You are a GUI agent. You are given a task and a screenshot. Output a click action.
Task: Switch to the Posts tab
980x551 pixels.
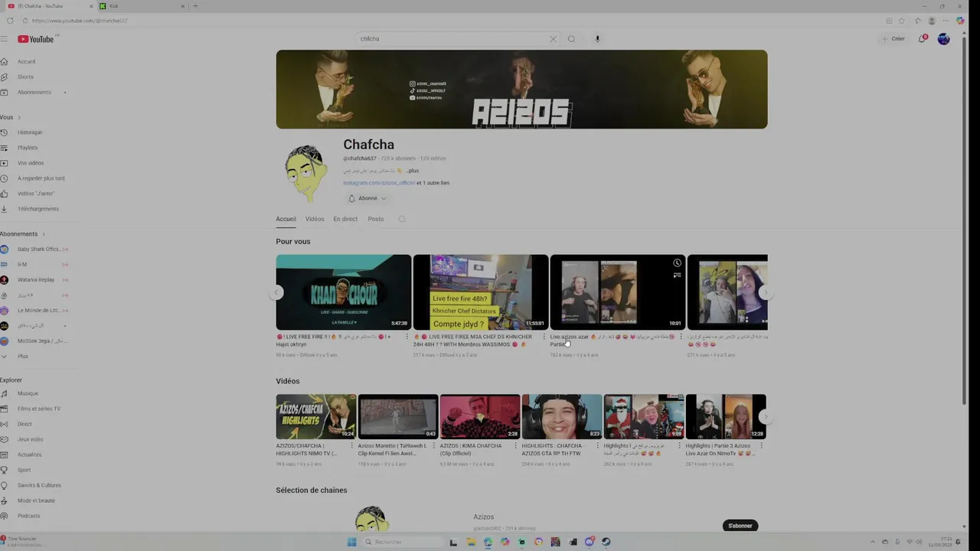(x=375, y=219)
